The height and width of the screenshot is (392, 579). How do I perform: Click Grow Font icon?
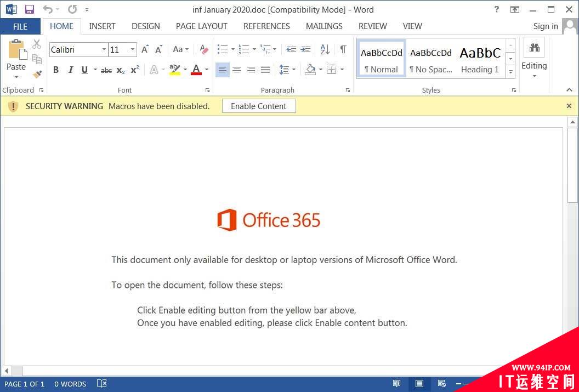(145, 49)
